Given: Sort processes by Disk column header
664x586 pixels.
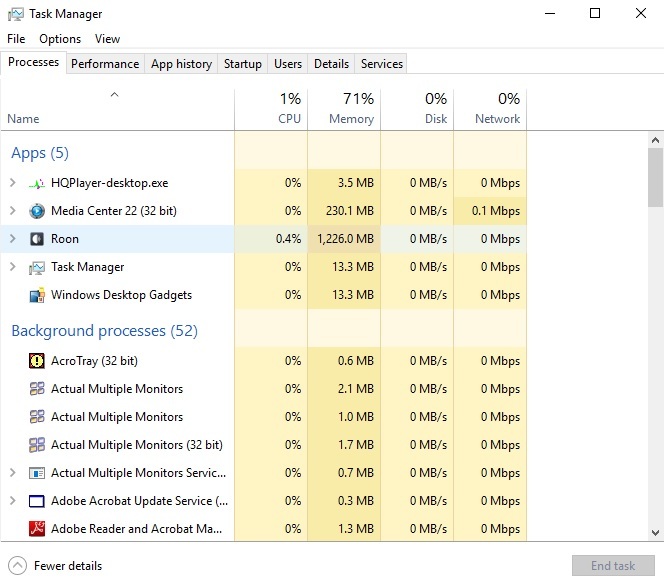Looking at the screenshot, I should point(417,109).
